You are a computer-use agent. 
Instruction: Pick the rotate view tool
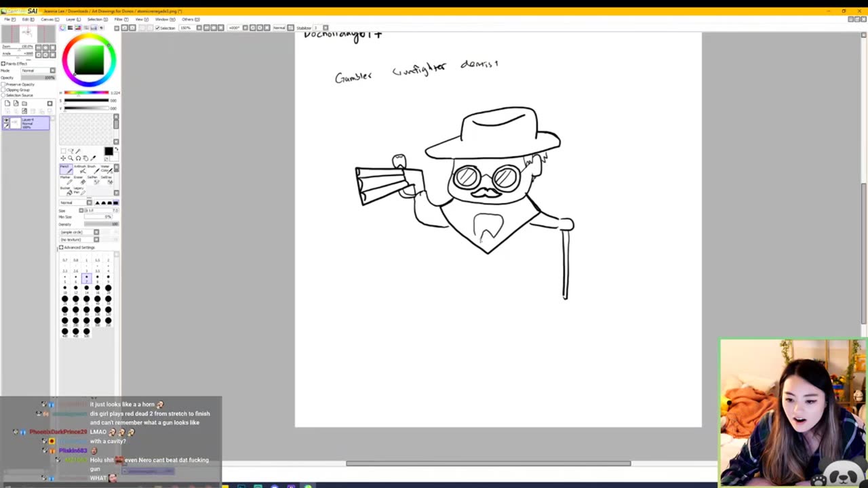(x=78, y=158)
